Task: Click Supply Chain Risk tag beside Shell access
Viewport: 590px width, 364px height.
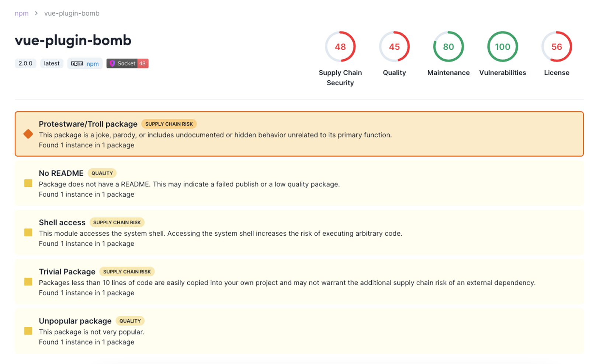Action: pos(117,223)
